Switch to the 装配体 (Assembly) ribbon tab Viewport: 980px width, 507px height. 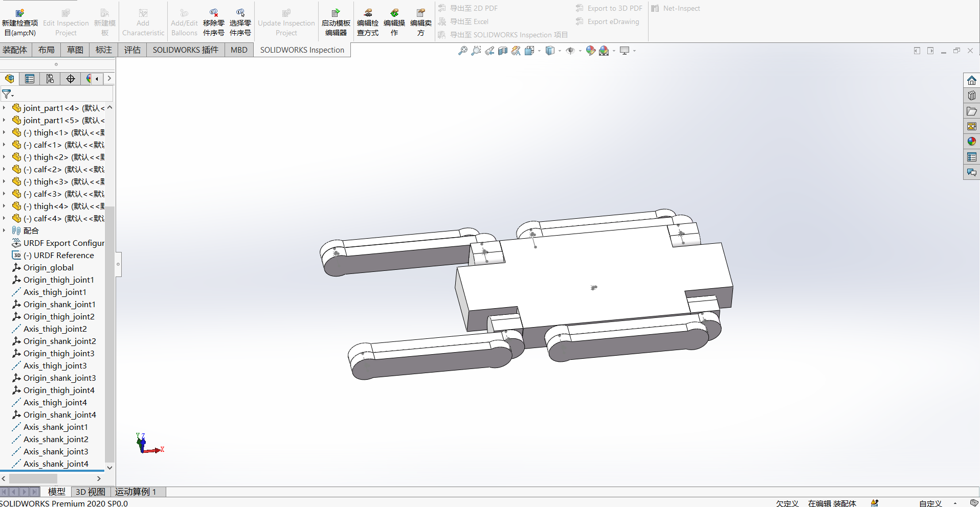[x=15, y=50]
